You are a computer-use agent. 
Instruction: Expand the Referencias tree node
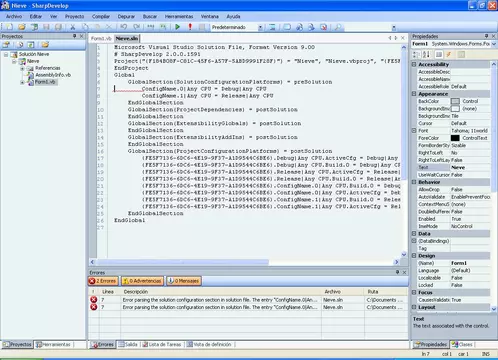(x=22, y=68)
